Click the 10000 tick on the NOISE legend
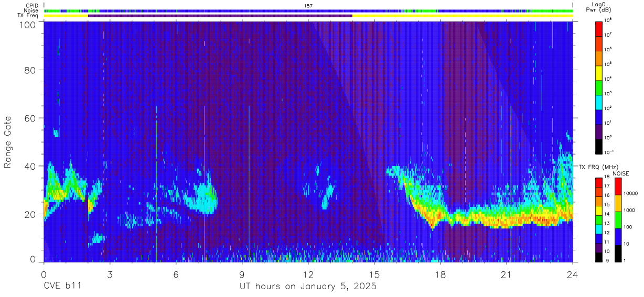 [630, 193]
